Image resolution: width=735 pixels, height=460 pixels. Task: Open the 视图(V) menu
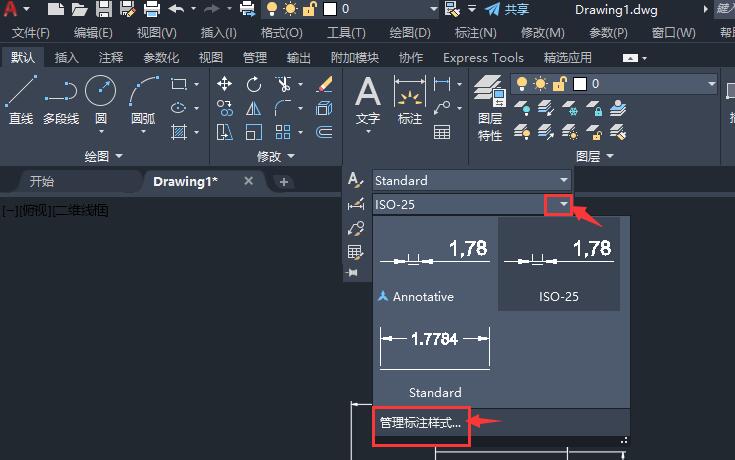[157, 33]
